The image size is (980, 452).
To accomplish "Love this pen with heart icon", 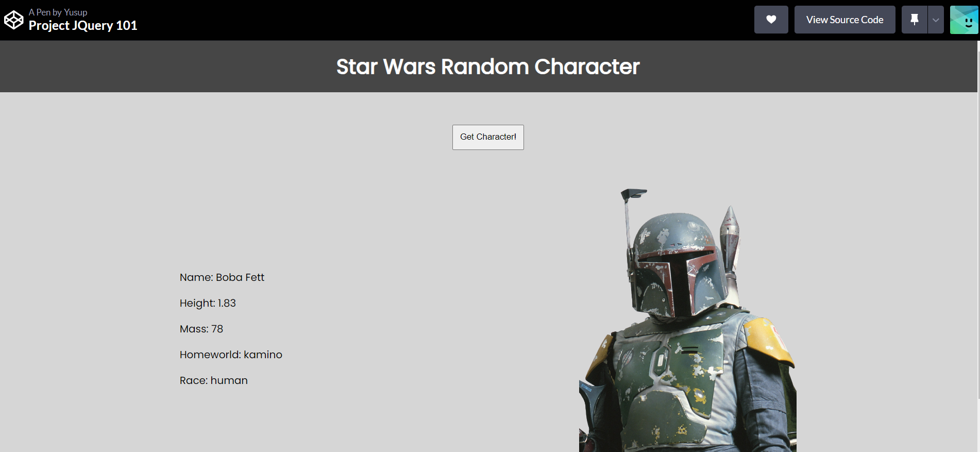I will (x=771, y=20).
